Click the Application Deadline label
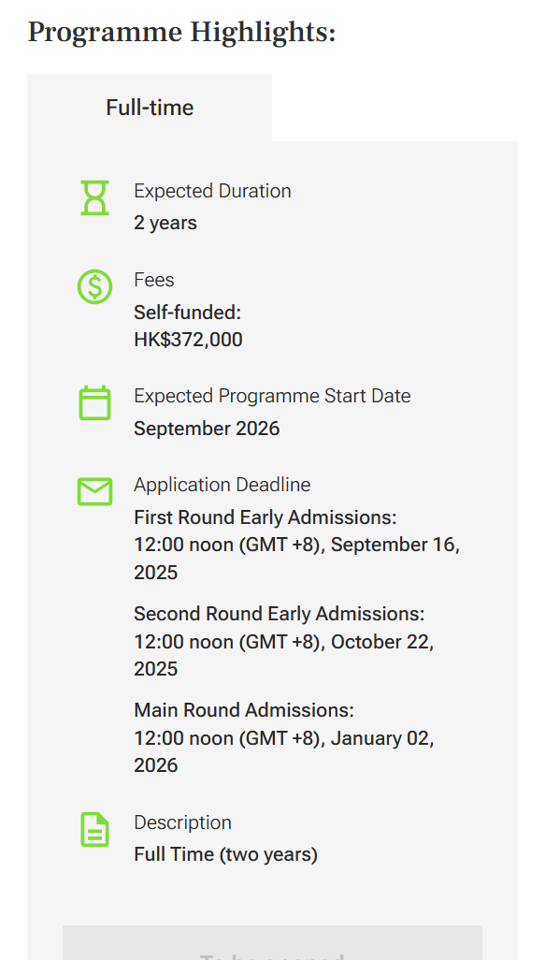 click(223, 485)
